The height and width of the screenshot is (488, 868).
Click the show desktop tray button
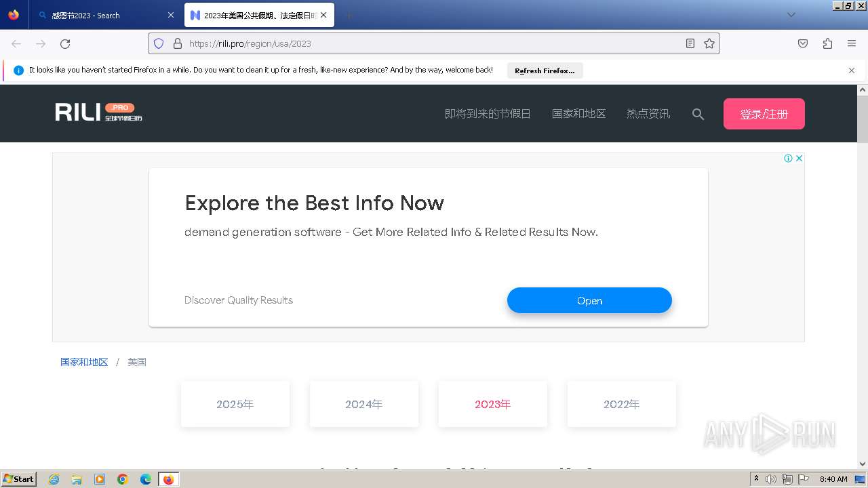860,479
